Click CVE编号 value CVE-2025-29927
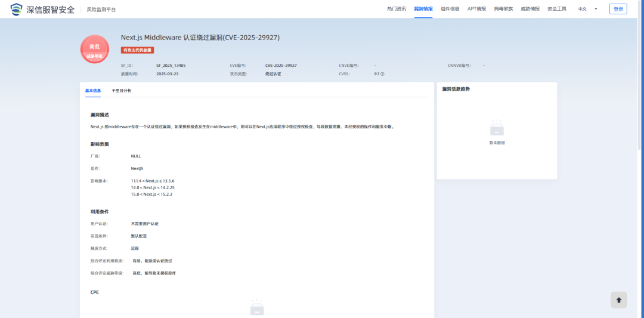The height and width of the screenshot is (318, 644). click(x=281, y=65)
